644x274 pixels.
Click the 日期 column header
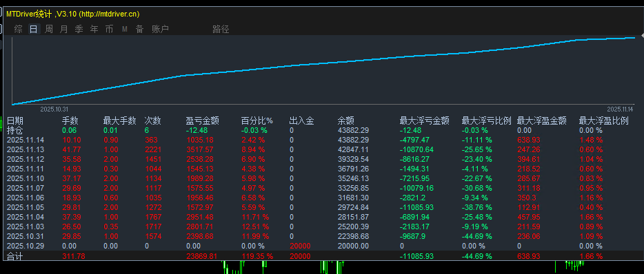(x=15, y=121)
